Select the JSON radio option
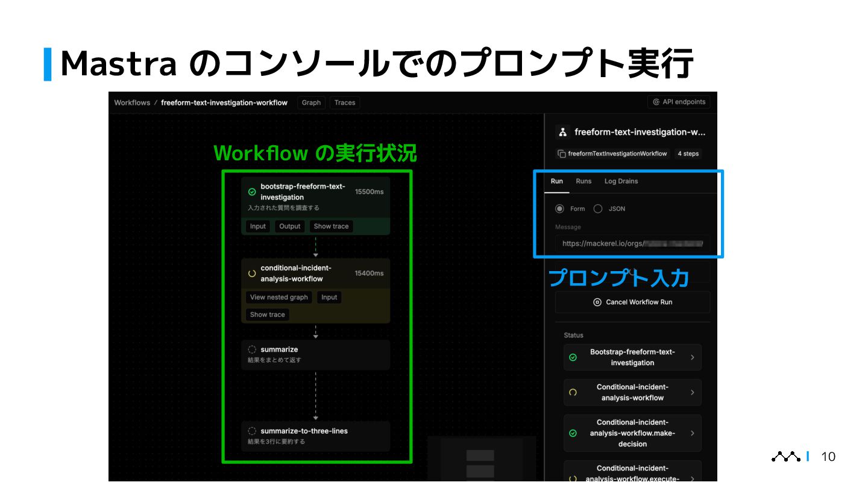The height and width of the screenshot is (488, 868). pos(598,208)
